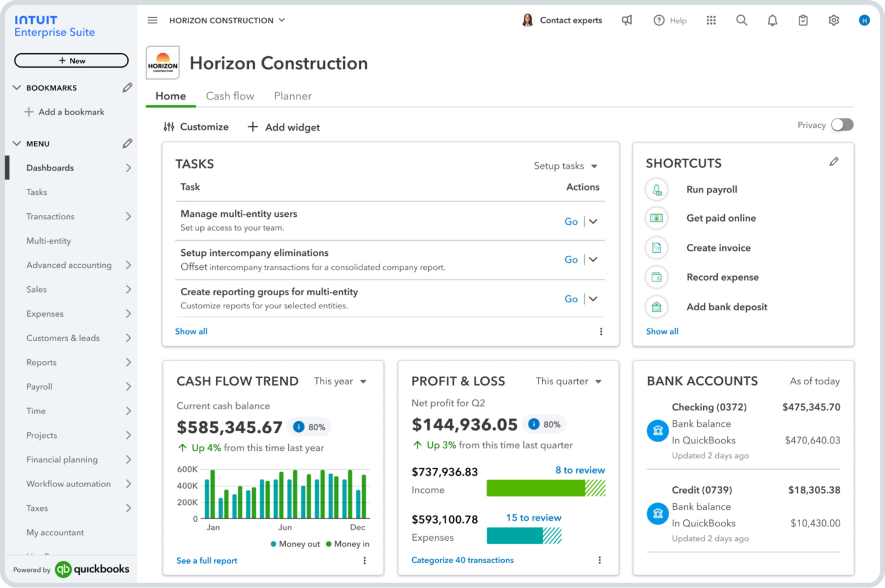Open the apps grid icon in the top bar
This screenshot has height=588, width=885.
point(711,20)
